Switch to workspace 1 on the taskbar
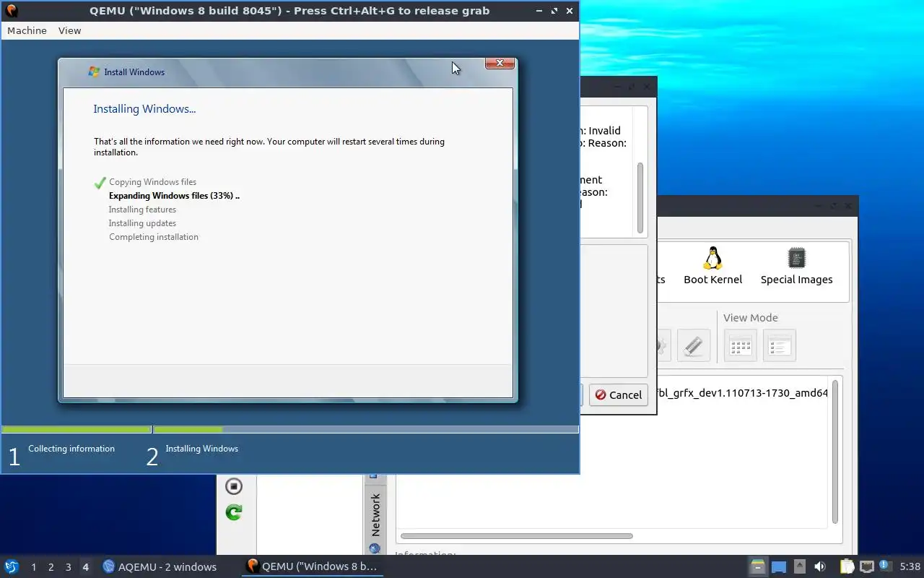Viewport: 924px width, 578px height. (x=33, y=567)
